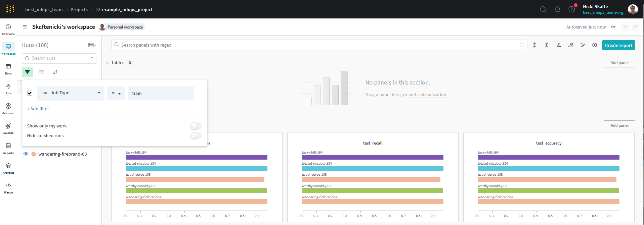Click the Search panels with regex field
Image resolution: width=644 pixels, height=225 pixels.
316,45
